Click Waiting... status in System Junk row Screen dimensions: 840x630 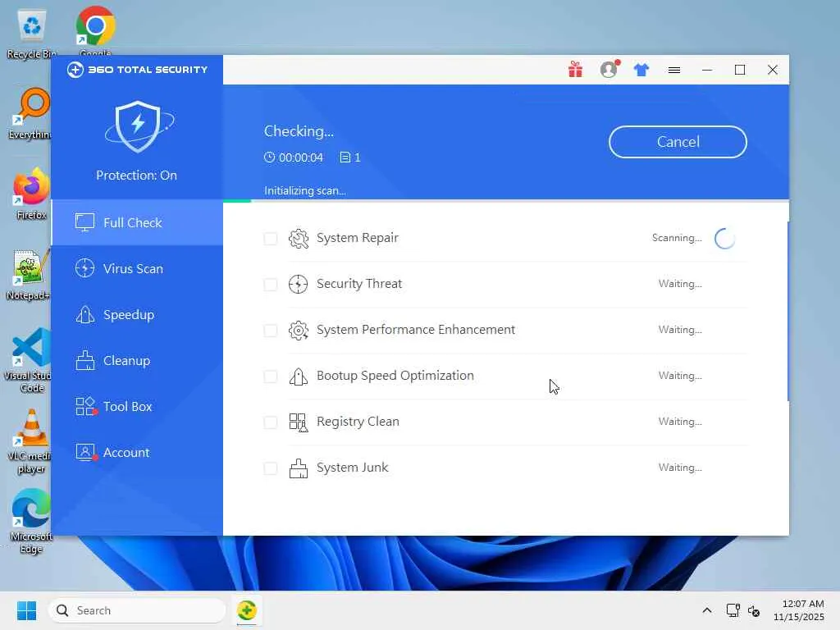[680, 468]
